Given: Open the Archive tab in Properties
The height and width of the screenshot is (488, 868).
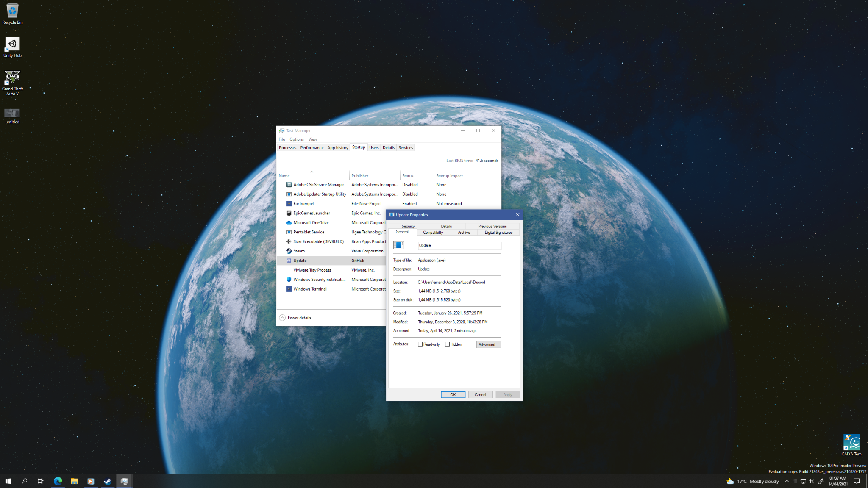Looking at the screenshot, I should [x=464, y=233].
